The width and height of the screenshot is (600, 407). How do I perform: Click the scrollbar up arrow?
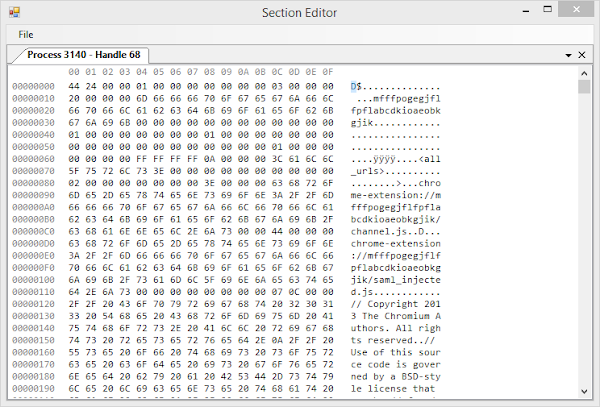tap(584, 73)
